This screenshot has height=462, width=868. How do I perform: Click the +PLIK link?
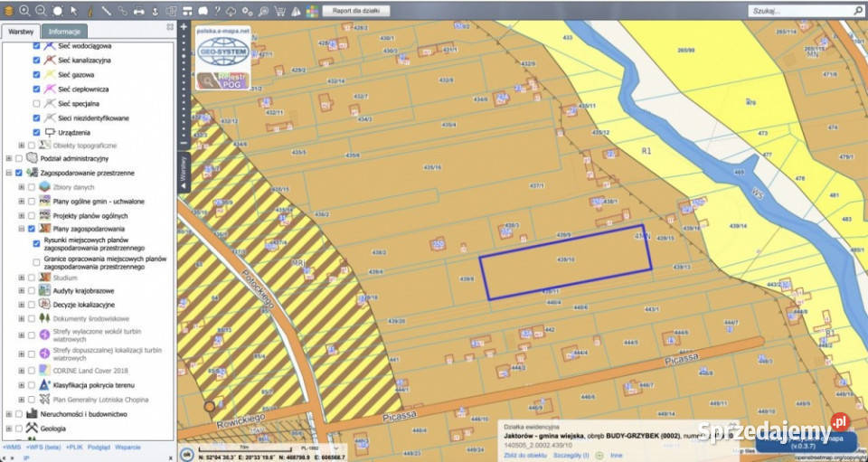(75, 447)
